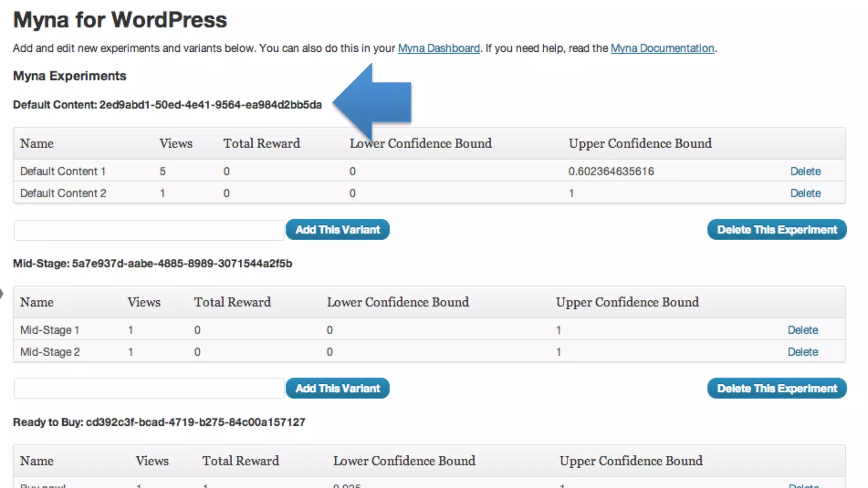Click Add This Variant under Default Content
The height and width of the screenshot is (488, 868).
337,230
